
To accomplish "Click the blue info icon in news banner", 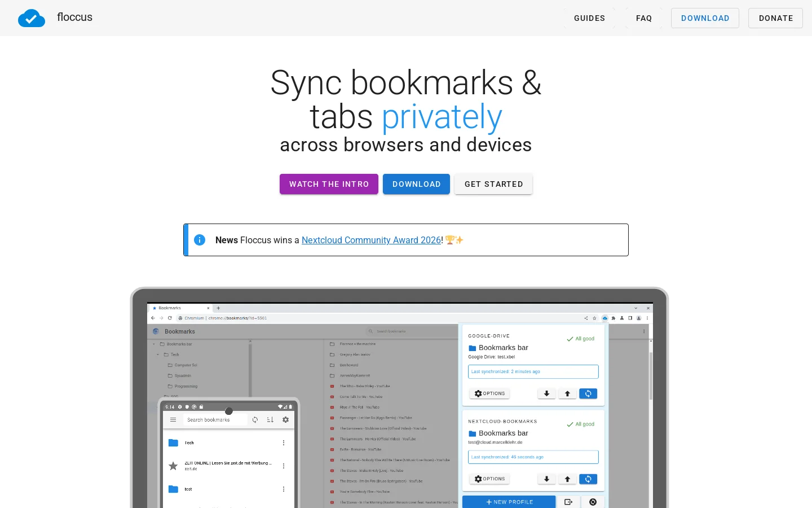I will coord(200,240).
